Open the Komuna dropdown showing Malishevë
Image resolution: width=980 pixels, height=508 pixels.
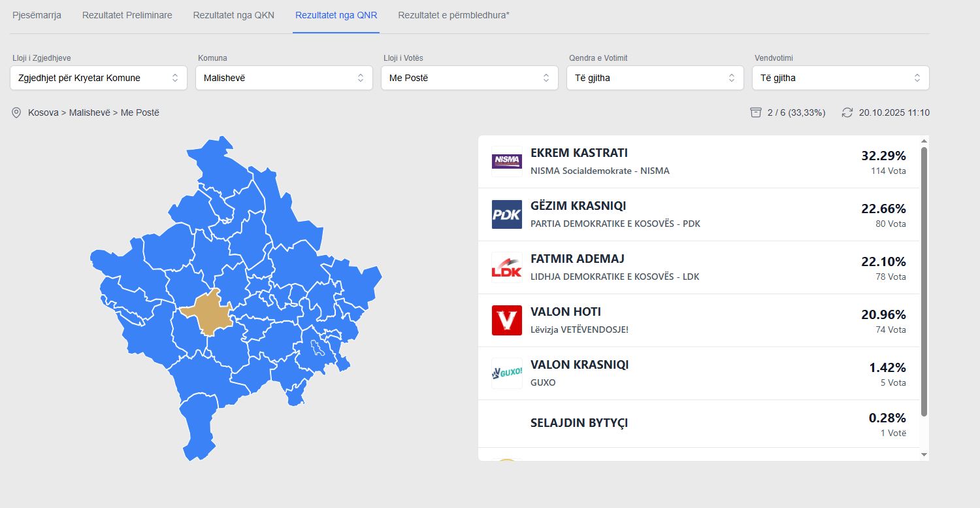[284, 78]
